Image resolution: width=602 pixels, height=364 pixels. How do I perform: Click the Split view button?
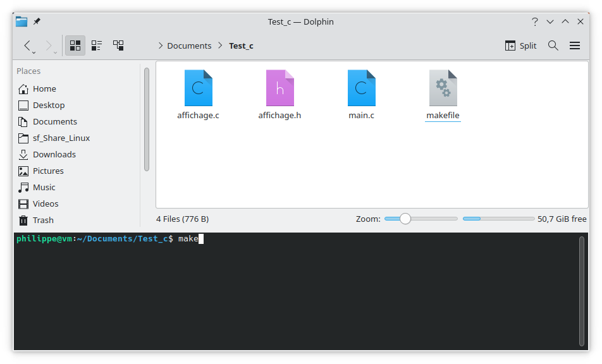(520, 45)
